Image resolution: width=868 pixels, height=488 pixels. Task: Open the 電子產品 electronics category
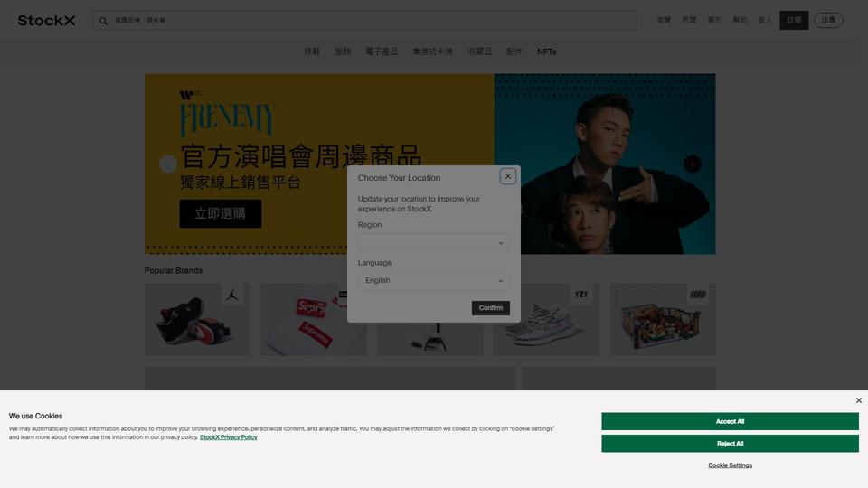(x=382, y=52)
